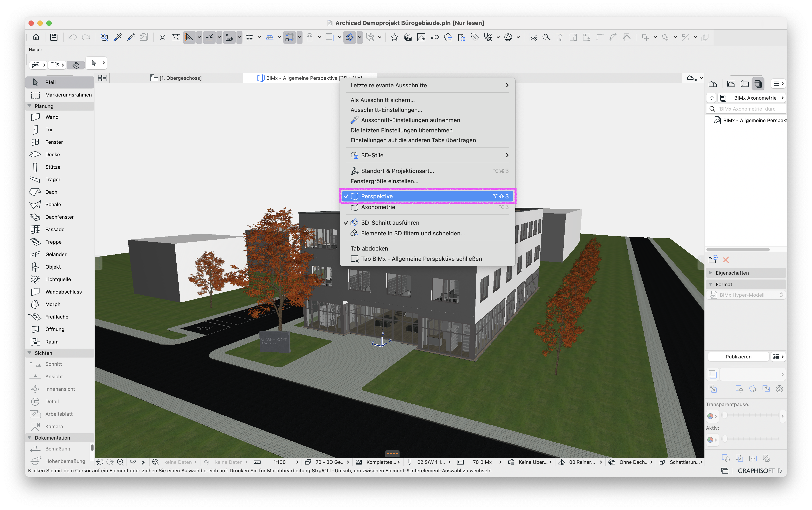Collapse the Dokumentation toolbox group
This screenshot has width=812, height=510.
(x=29, y=438)
